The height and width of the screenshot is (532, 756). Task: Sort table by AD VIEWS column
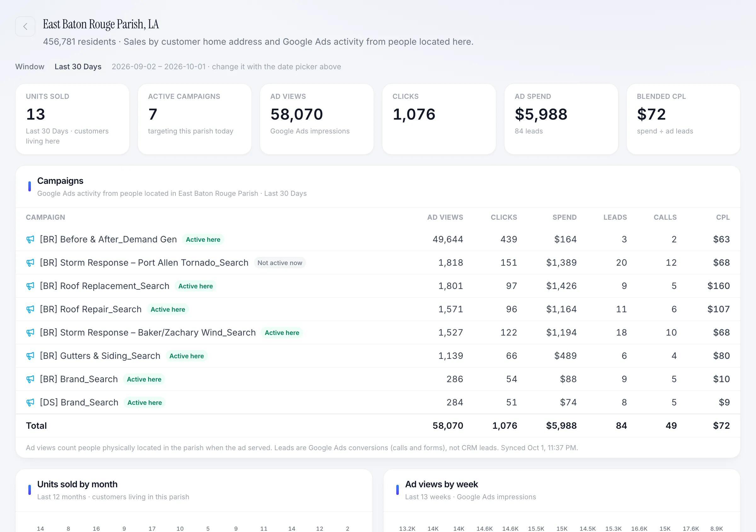445,218
